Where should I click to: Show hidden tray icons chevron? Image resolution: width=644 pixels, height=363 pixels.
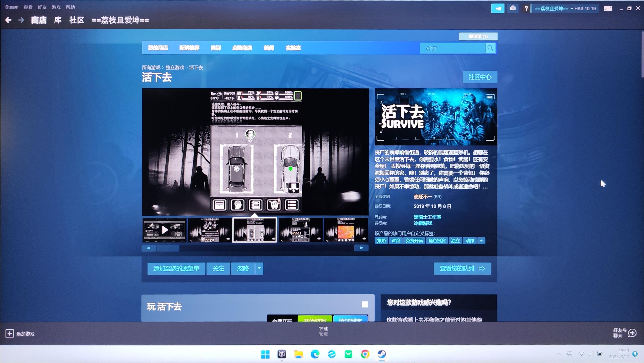(x=559, y=354)
